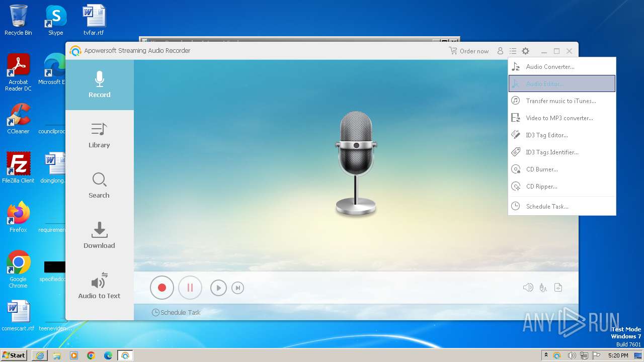Image resolution: width=644 pixels, height=362 pixels.
Task: Click the Order now cart button
Action: (469, 51)
